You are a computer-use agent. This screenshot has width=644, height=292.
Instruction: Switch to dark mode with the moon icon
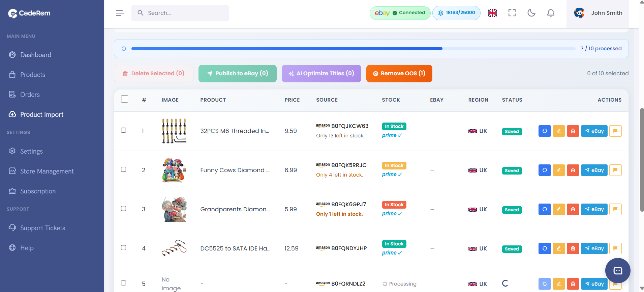[531, 13]
